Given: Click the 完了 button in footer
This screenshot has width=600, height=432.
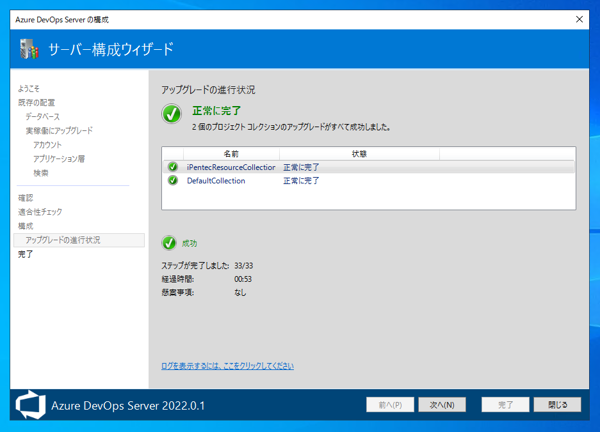Looking at the screenshot, I should (505, 405).
